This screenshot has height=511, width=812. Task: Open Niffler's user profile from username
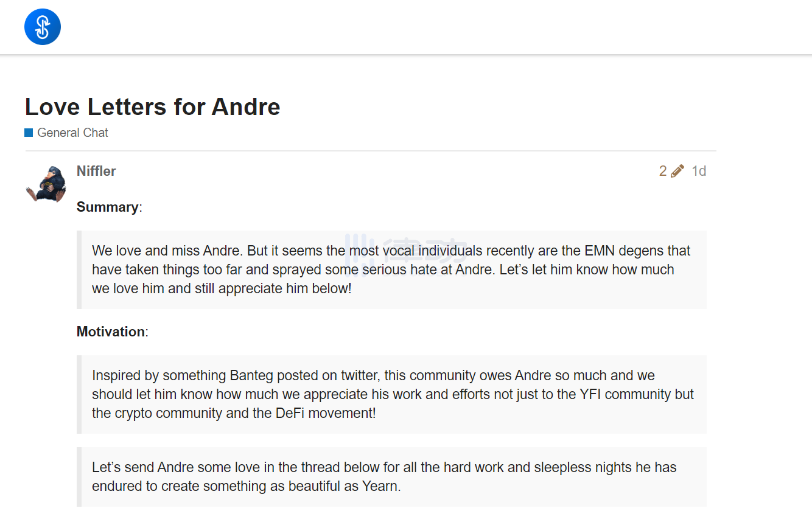click(96, 171)
